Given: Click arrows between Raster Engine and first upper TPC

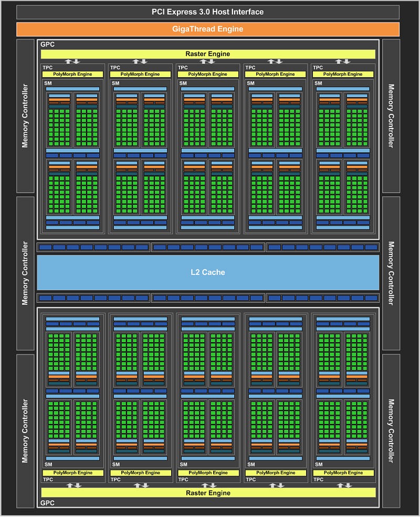Looking at the screenshot, I should pyautogui.click(x=72, y=61).
